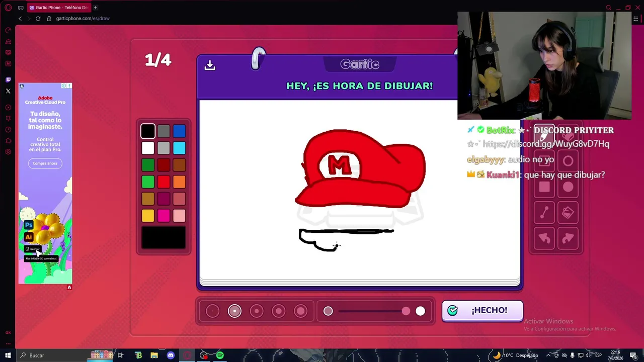Screen dimensions: 644x362
Task: Select the smallest brush size
Action: point(212,311)
